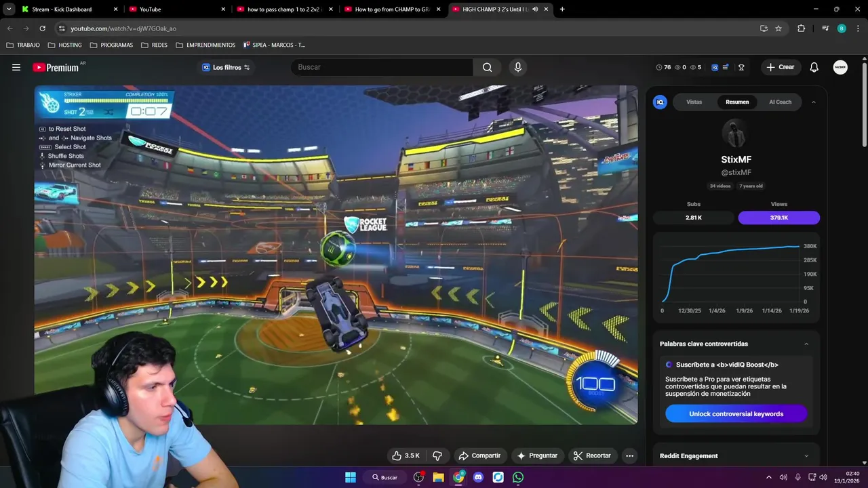Mute the audio-playing HIGH CHAMP tab
The height and width of the screenshot is (488, 868).
pyautogui.click(x=535, y=9)
